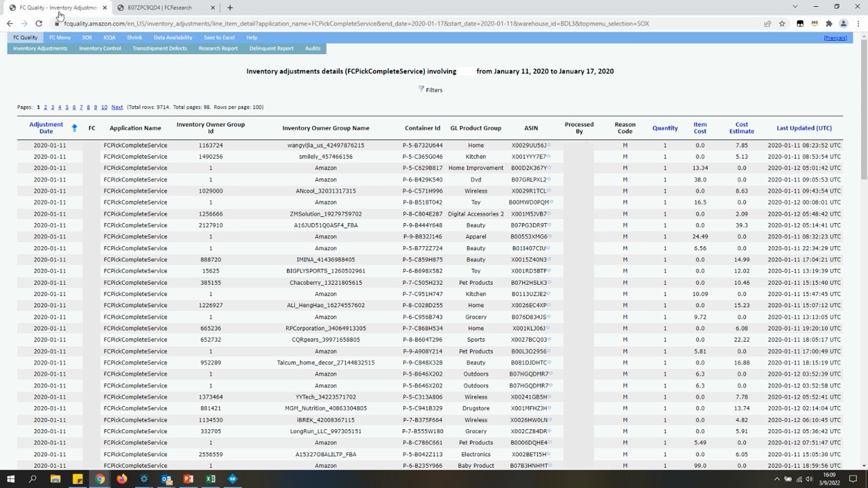Bookmark this page with the star icon
The image size is (868, 488).
(782, 23)
